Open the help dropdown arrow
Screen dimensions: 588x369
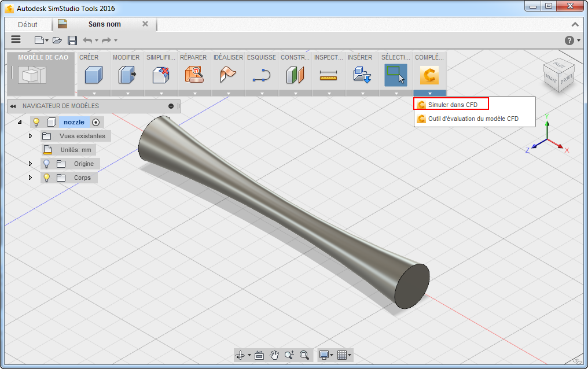point(579,40)
